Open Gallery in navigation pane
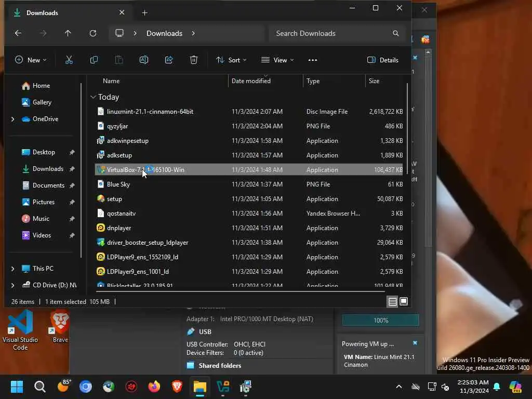532x399 pixels. click(x=36, y=102)
